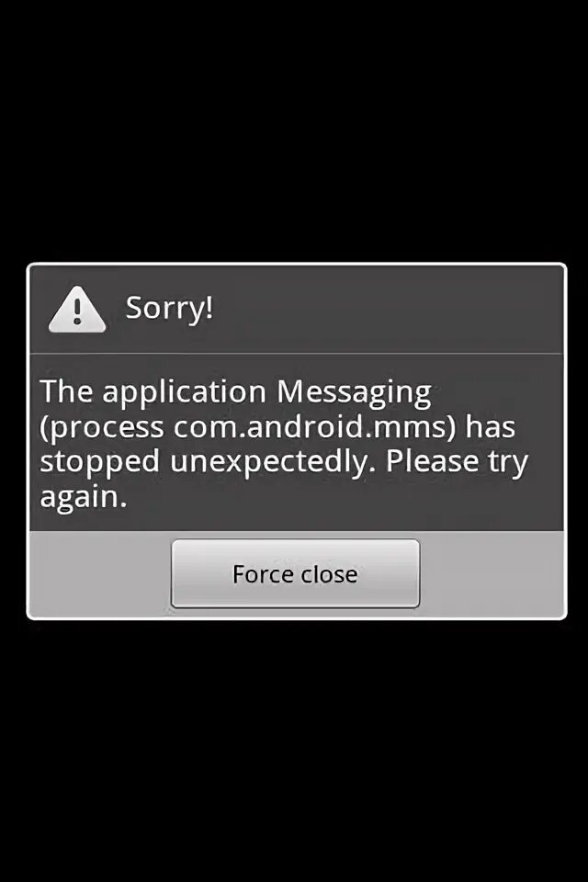Tap the Force close button
The width and height of the screenshot is (588, 882).
(x=295, y=573)
